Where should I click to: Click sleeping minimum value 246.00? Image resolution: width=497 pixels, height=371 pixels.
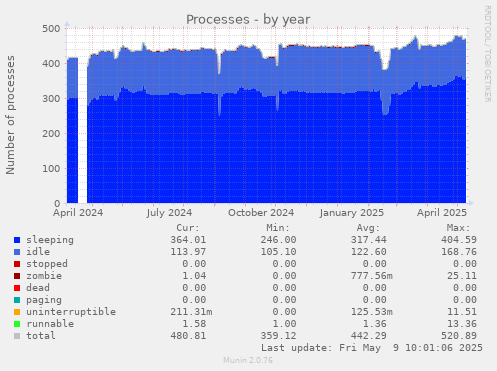[x=278, y=240]
